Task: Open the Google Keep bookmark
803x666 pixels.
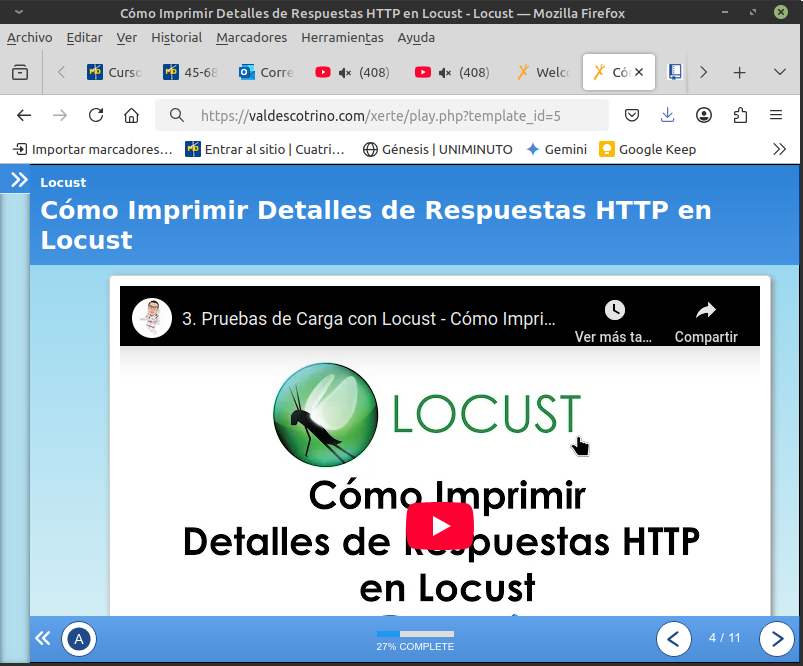Action: tap(647, 149)
